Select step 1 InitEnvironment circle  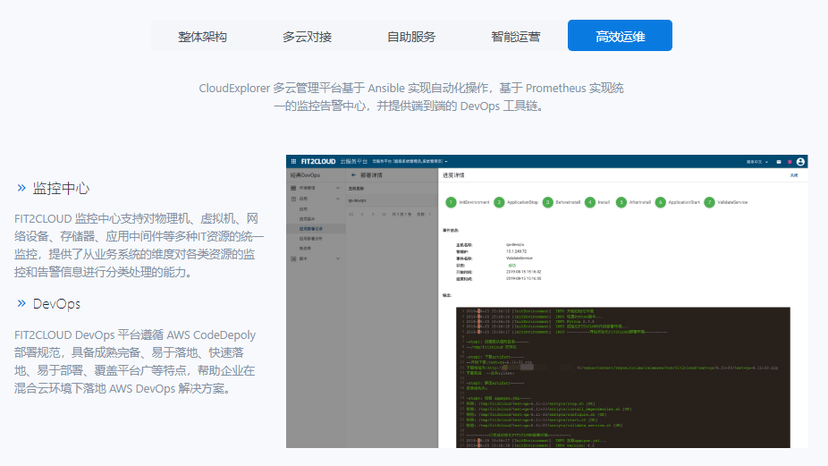coord(451,202)
